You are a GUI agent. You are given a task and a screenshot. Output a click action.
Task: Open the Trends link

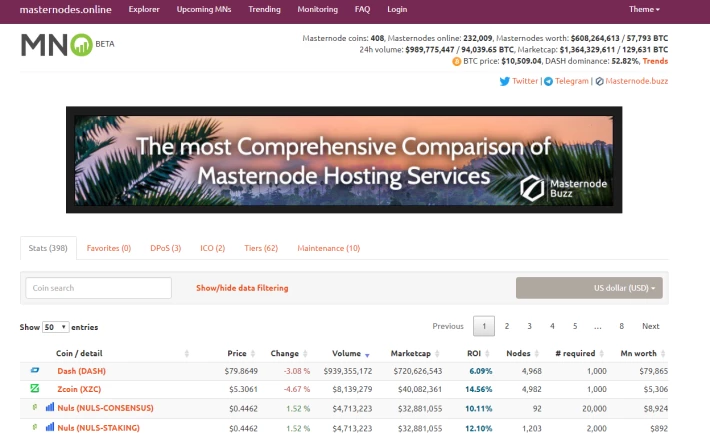tap(655, 61)
